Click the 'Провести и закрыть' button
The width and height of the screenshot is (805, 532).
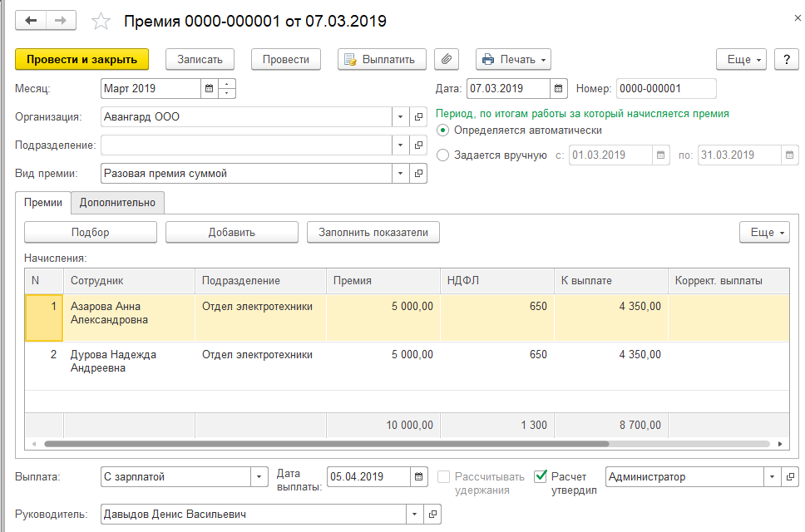(x=81, y=59)
